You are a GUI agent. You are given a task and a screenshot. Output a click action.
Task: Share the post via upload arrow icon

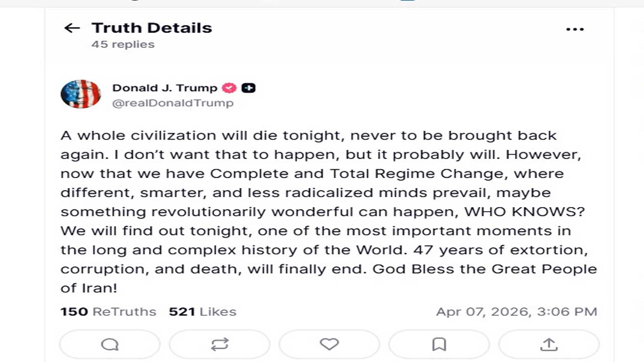548,344
